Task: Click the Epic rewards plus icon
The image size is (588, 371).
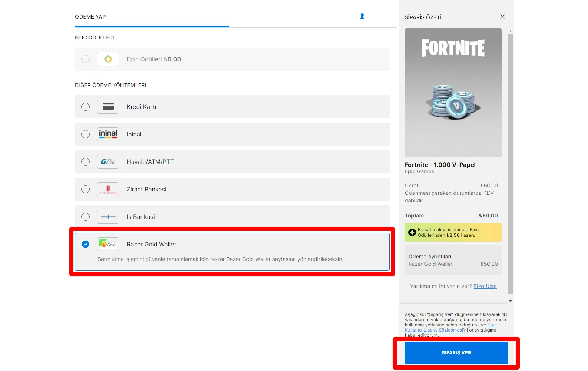Action: (412, 232)
